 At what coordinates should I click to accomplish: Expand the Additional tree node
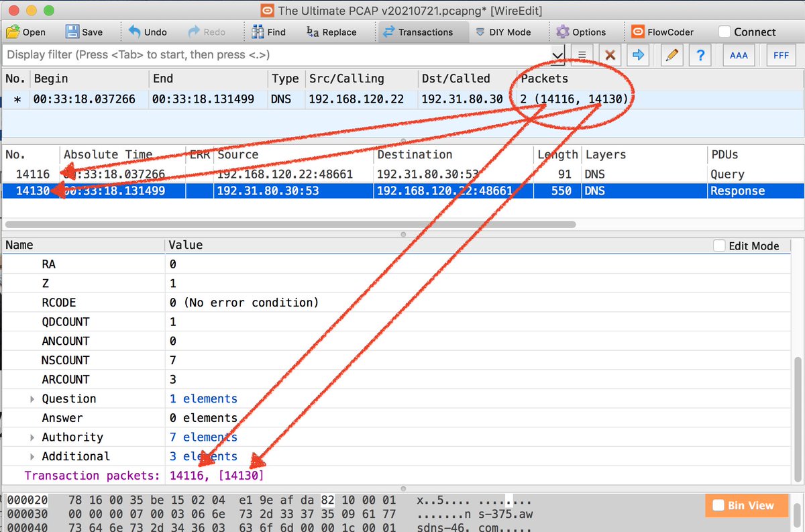click(32, 456)
